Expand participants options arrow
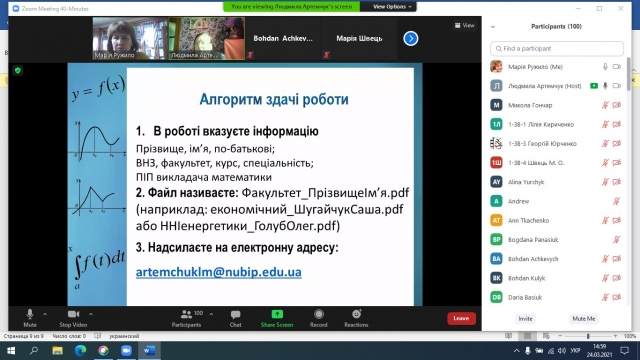The image size is (640, 360). [x=211, y=314]
